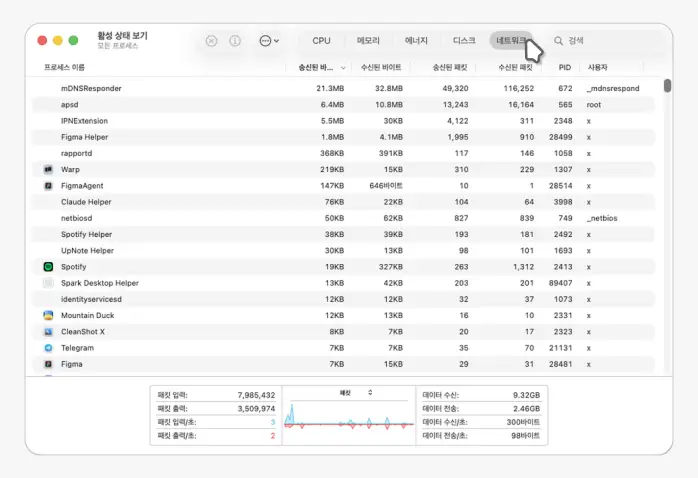Select the Figma app icon

tap(48, 364)
